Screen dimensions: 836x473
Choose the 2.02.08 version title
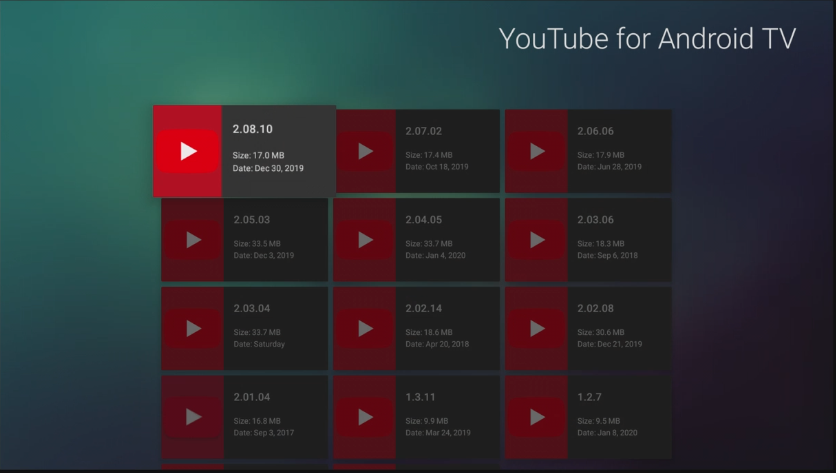[595, 308]
